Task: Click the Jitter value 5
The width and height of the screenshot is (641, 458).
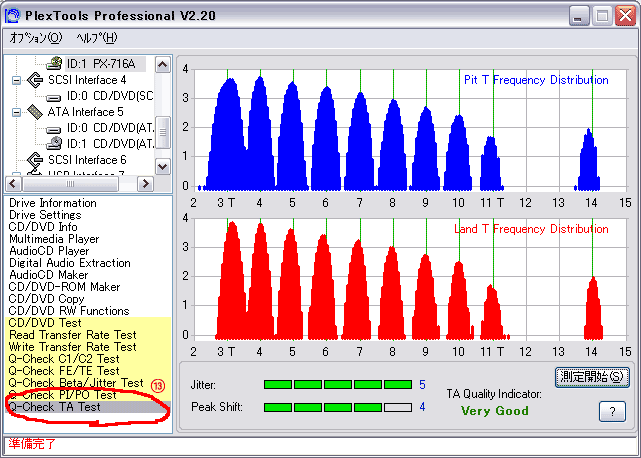Action: [x=422, y=384]
